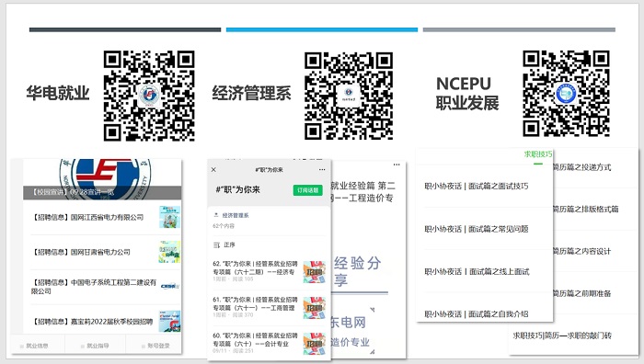Click the 62个内容 count text

point(224,226)
